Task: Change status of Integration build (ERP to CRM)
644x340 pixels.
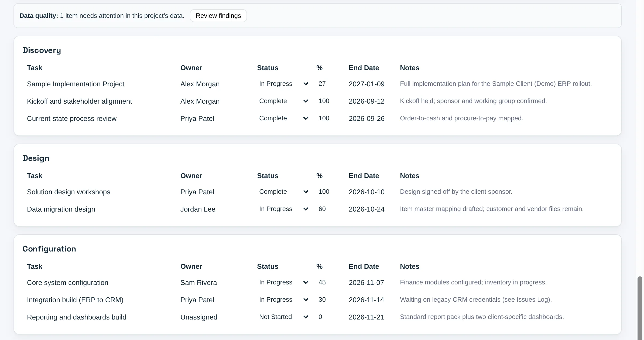Action: click(283, 300)
